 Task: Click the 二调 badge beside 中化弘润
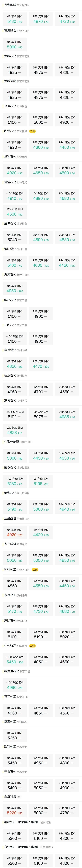pos(32,646)
